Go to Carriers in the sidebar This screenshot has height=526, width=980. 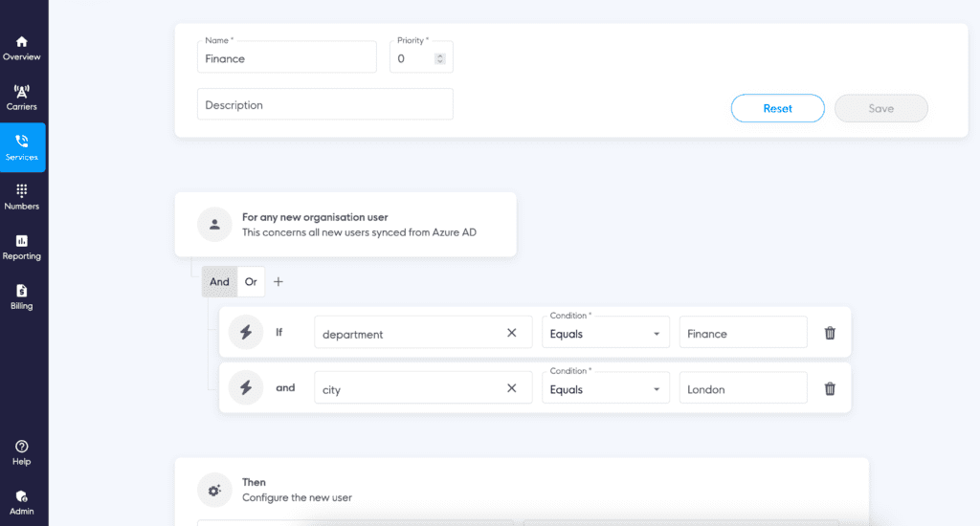tap(22, 99)
